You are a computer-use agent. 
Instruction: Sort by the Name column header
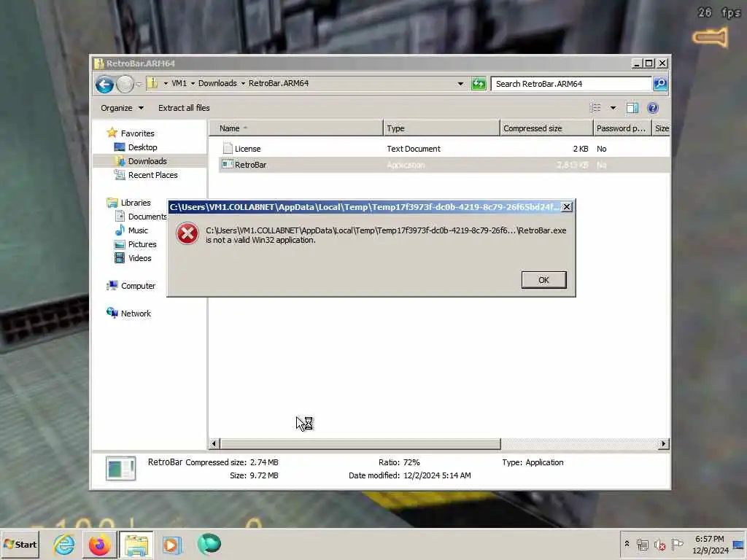(295, 128)
